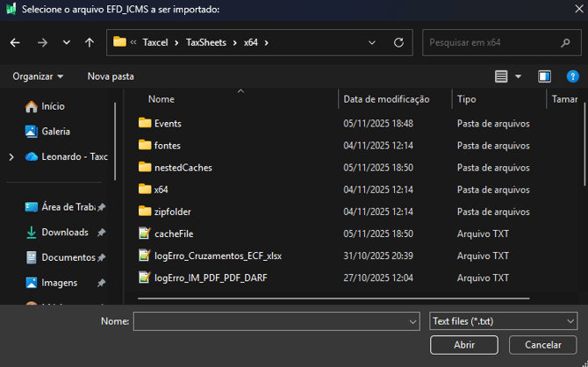Expand the chevron after TaxSheets in path
This screenshot has height=367, width=588.
click(x=234, y=43)
